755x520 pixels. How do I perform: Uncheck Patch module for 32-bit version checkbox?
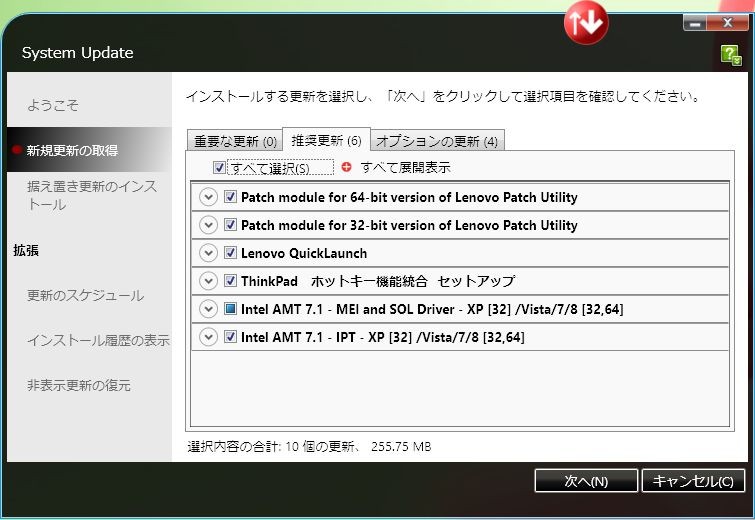coord(230,224)
